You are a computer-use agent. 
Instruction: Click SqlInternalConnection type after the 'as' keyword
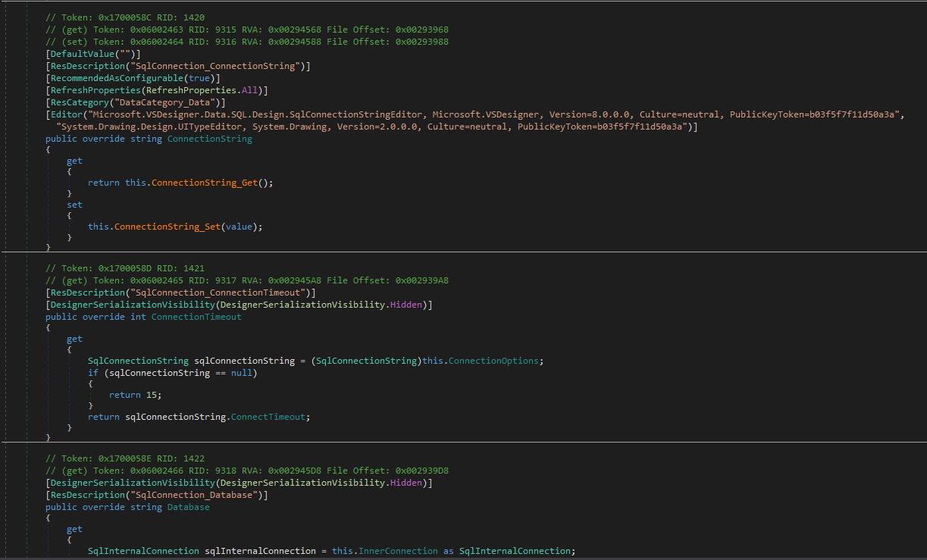[515, 551]
